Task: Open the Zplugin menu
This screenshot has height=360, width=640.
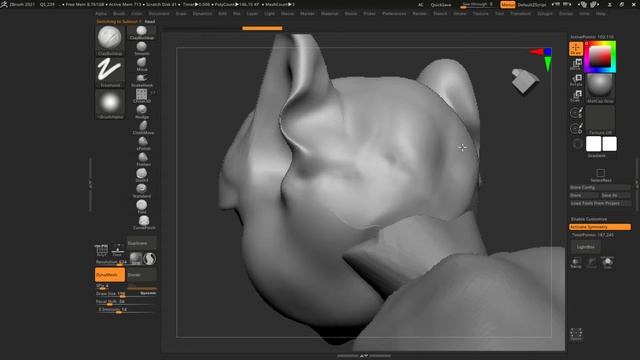Action: pyautogui.click(x=545, y=13)
